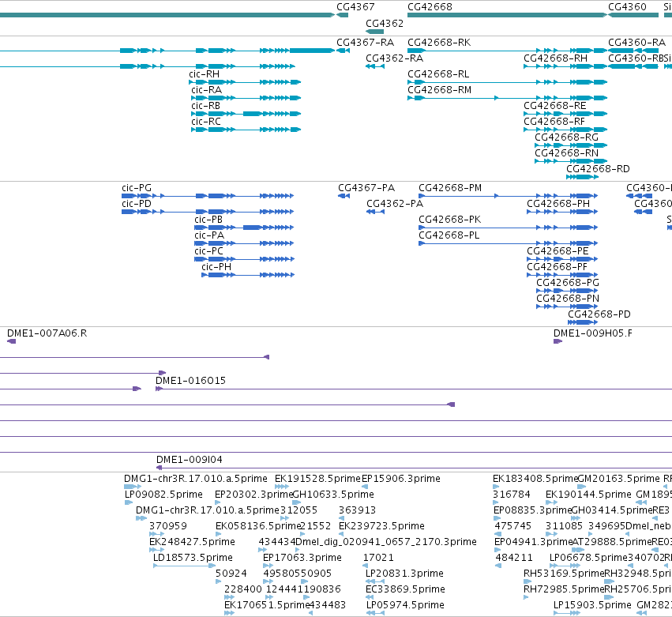This screenshot has height=617, width=672.
Task: Click the CG4362-RA transcript label
Action: (x=394, y=58)
